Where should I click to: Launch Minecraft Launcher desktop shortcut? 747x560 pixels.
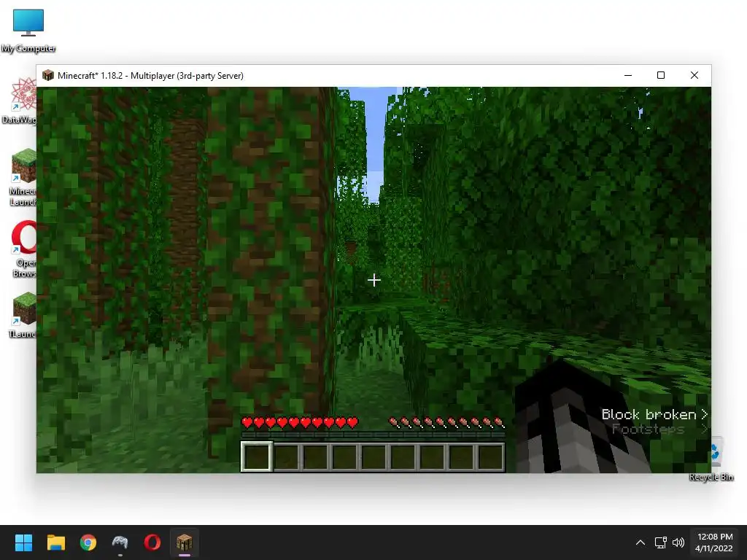pyautogui.click(x=23, y=177)
